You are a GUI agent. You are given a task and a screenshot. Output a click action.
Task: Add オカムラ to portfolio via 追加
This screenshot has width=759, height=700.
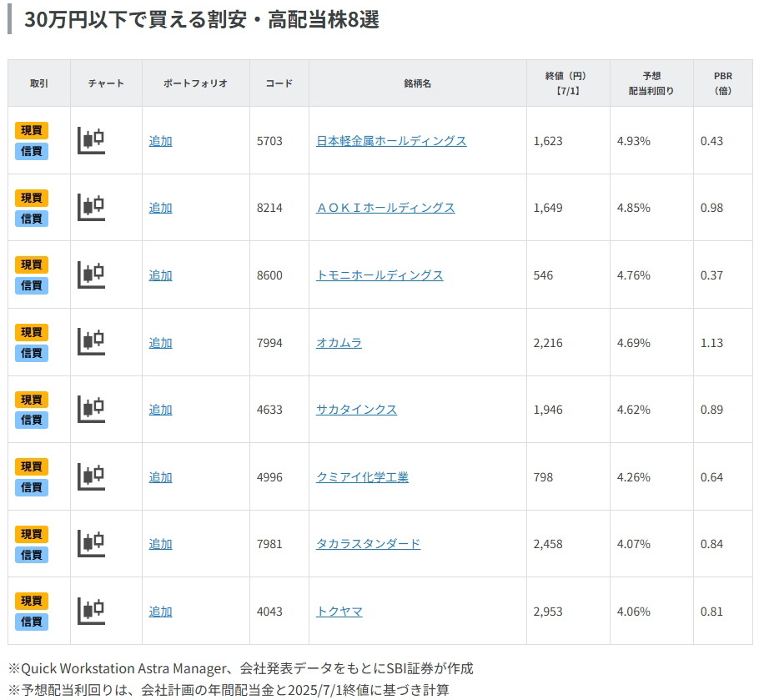(161, 343)
